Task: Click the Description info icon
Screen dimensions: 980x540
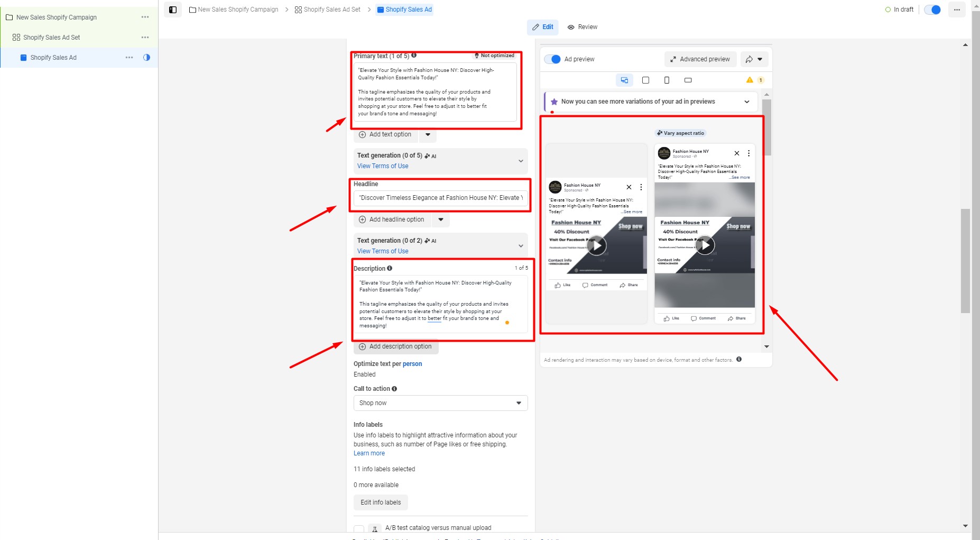Action: click(390, 268)
